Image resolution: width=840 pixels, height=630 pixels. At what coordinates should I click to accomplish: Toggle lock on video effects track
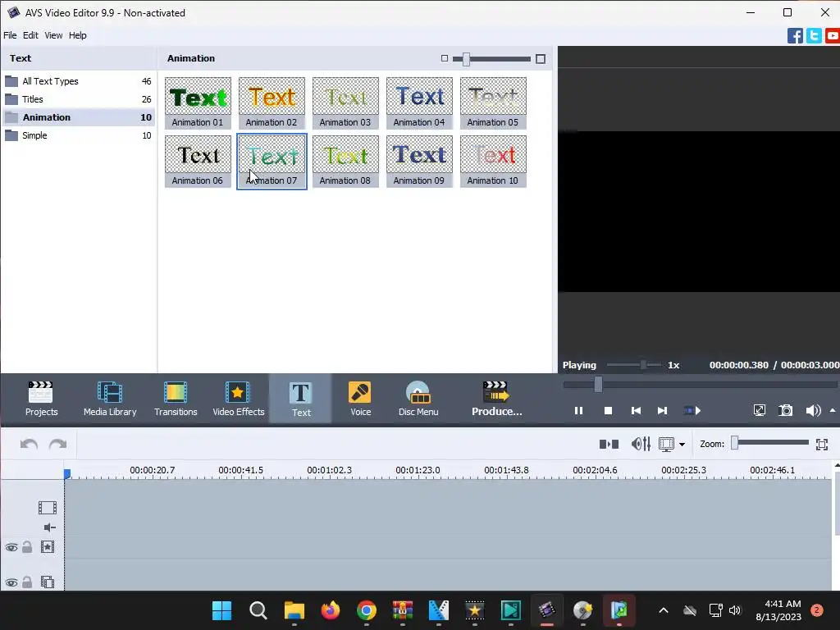[27, 547]
